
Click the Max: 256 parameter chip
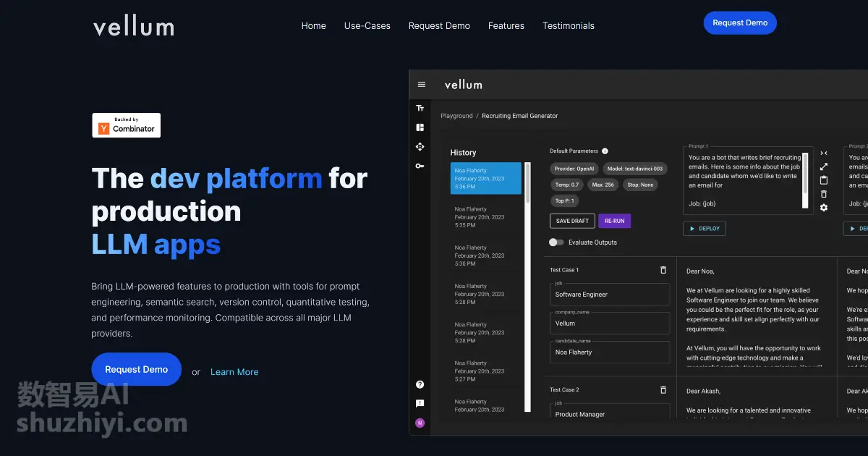603,185
